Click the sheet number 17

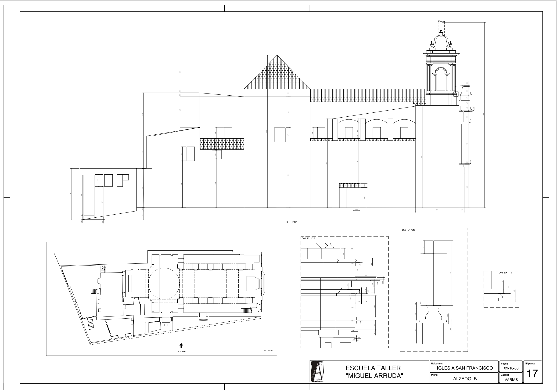(532, 374)
